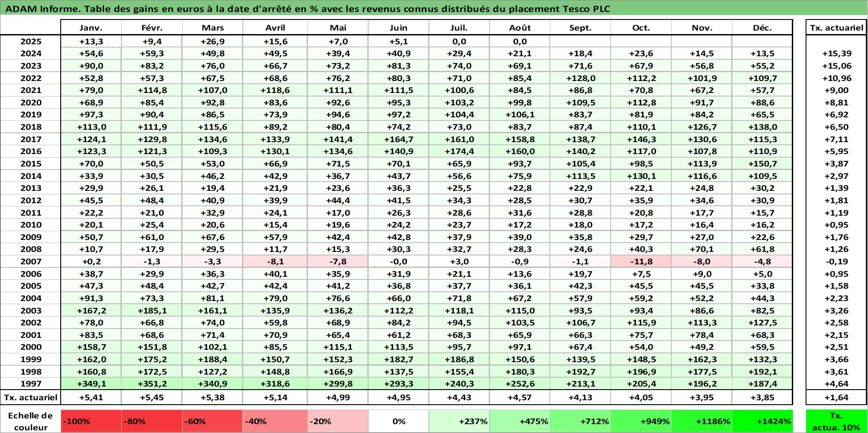This screenshot has height=433, width=868.
Task: Select the 2007 row label
Action: (31, 262)
